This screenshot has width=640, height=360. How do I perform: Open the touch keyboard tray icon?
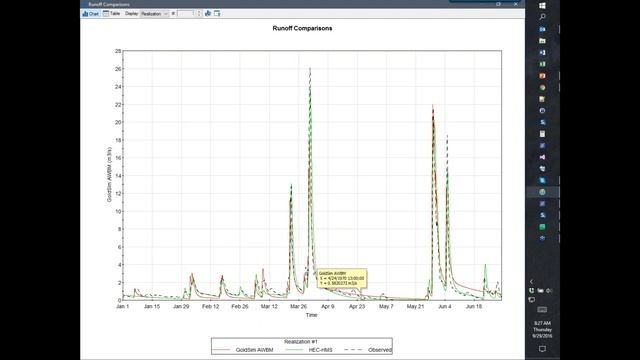pyautogui.click(x=542, y=310)
